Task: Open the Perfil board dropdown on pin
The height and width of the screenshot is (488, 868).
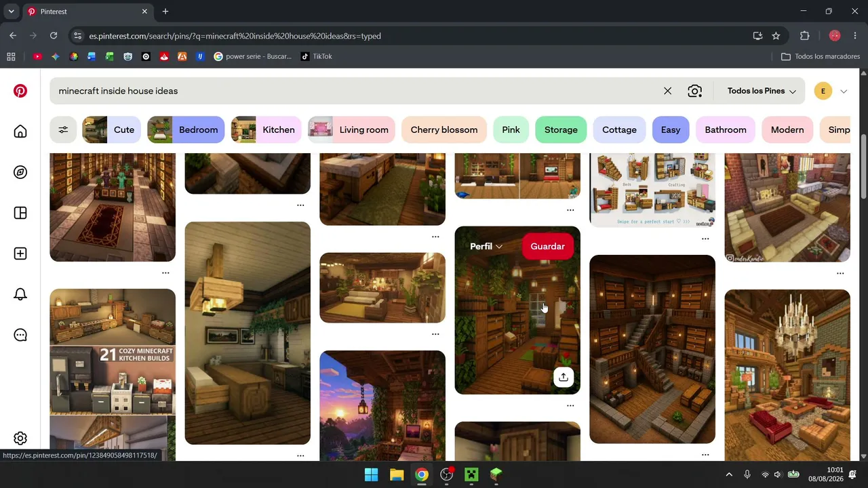Action: point(486,246)
